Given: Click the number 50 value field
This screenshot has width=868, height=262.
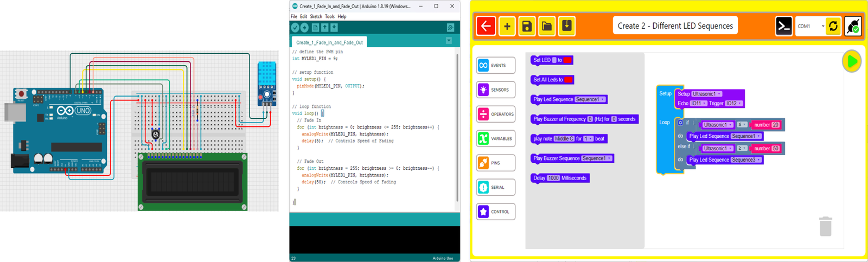Looking at the screenshot, I should 776,148.
